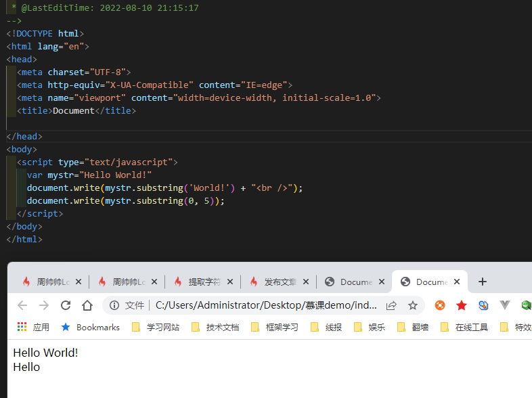Close the 提取字符 tab
Screen dimensions: 532x398
[230, 282]
